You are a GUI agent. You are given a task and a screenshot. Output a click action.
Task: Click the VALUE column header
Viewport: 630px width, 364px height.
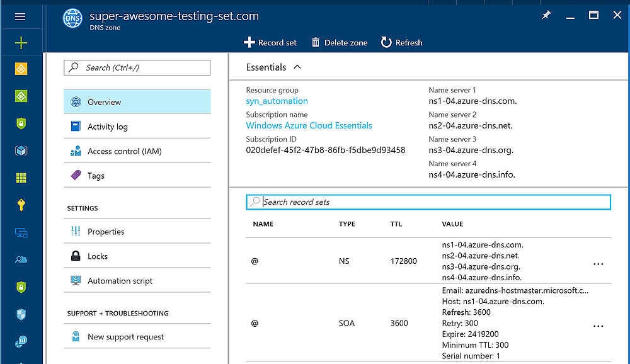(452, 224)
